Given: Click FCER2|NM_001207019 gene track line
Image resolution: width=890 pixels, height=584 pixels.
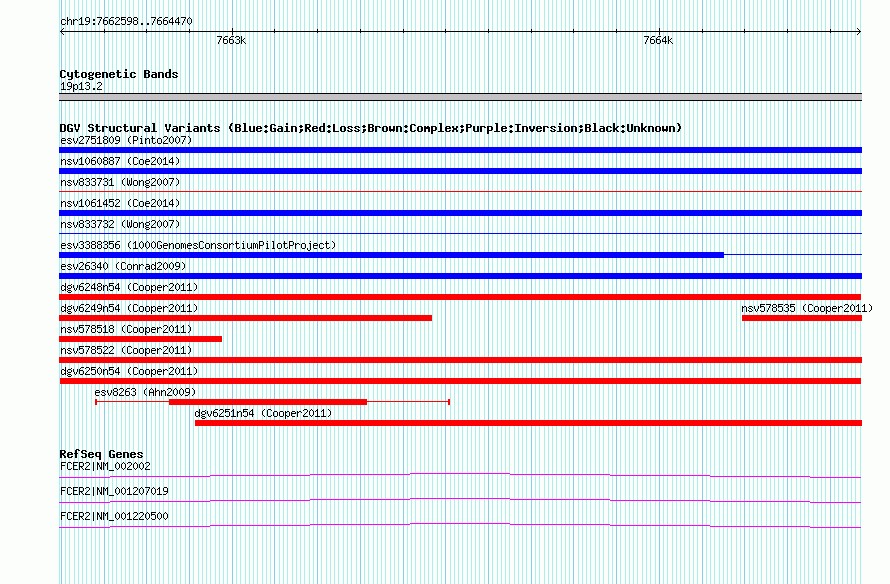Looking at the screenshot, I should point(460,501).
